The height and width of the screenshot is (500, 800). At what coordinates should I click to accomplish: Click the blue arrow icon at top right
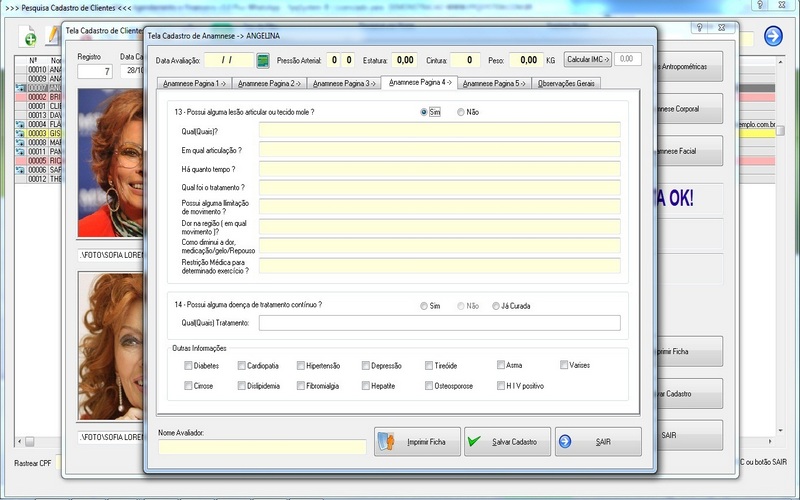773,36
